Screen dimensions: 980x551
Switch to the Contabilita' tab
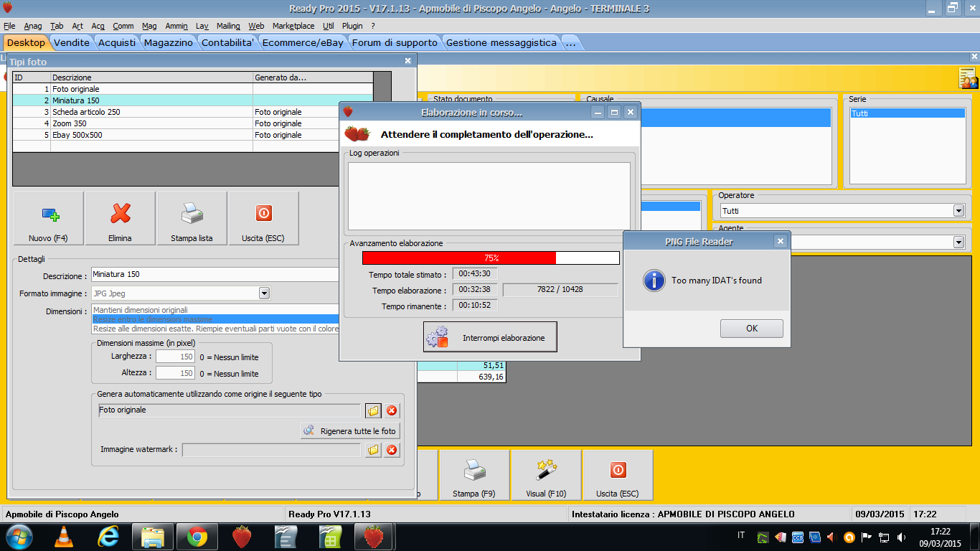pyautogui.click(x=228, y=42)
